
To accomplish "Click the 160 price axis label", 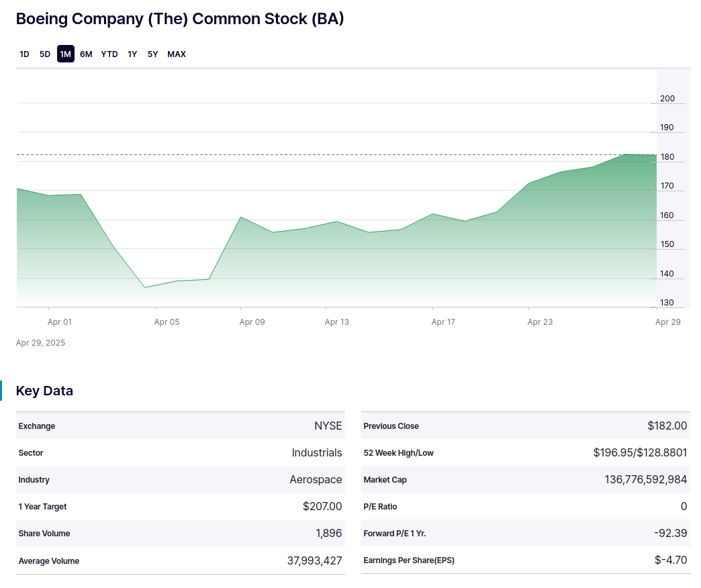I will 667,215.
